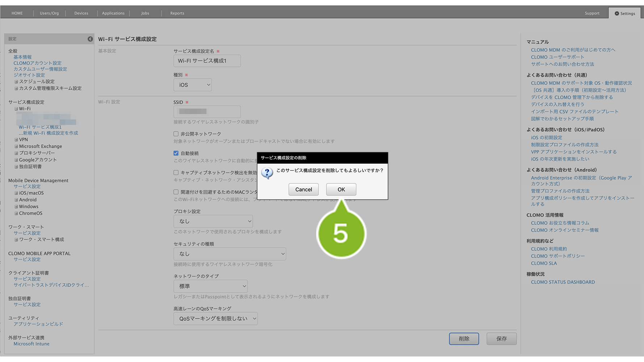The image size is (644, 362).
Task: Click the Settings gear icon
Action: tap(616, 13)
